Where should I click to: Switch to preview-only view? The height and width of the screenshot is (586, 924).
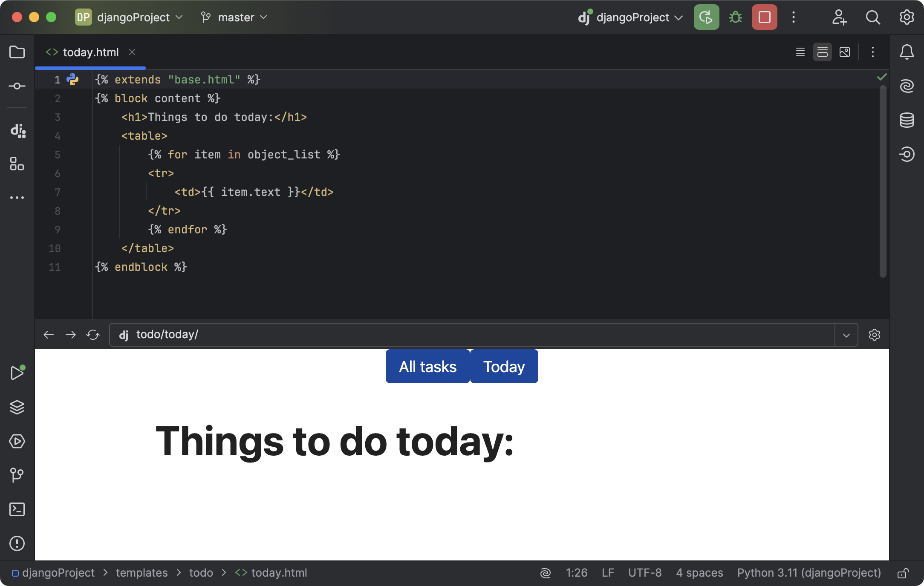click(x=844, y=52)
